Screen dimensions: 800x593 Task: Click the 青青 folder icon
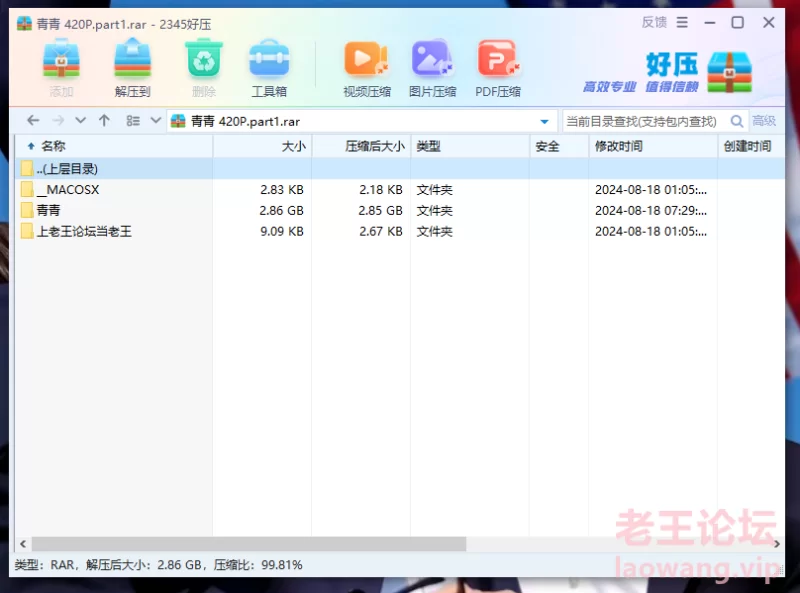28,210
